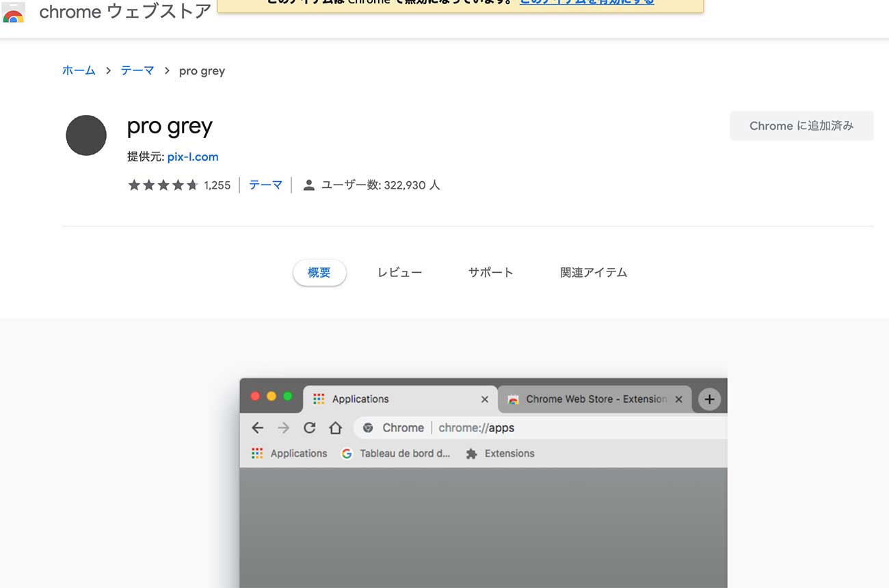Click the back arrow in theme preview
889x588 pixels.
[257, 428]
